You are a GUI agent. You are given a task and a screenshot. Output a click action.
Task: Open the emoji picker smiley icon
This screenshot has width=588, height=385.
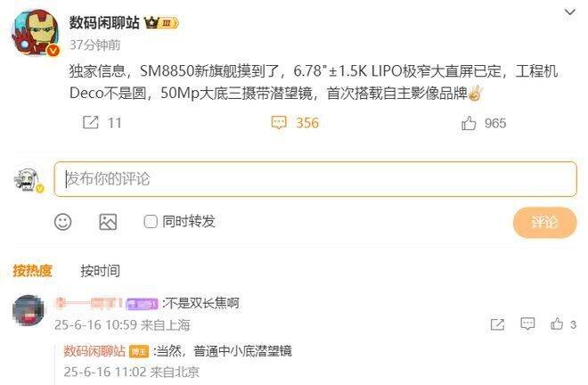pos(62,222)
